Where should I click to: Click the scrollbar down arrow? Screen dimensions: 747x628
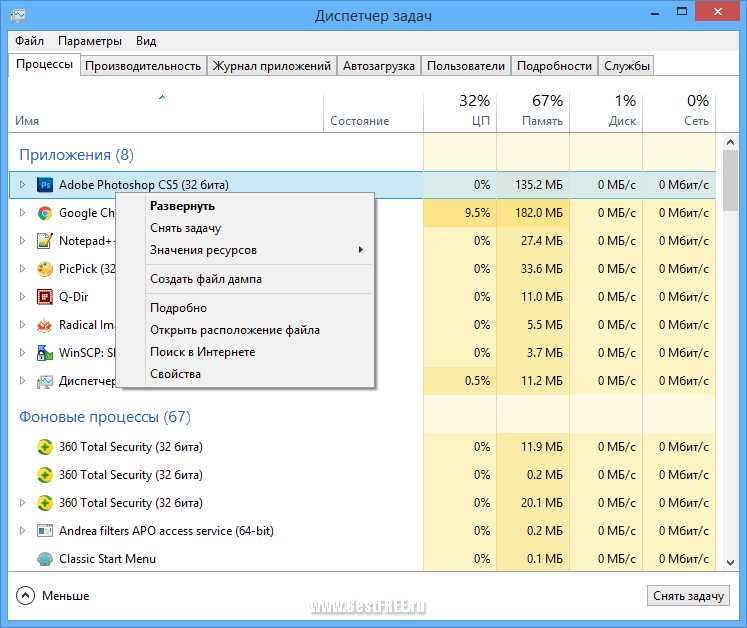(730, 563)
